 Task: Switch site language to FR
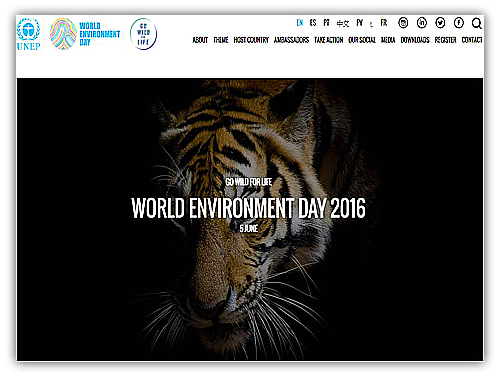(384, 23)
